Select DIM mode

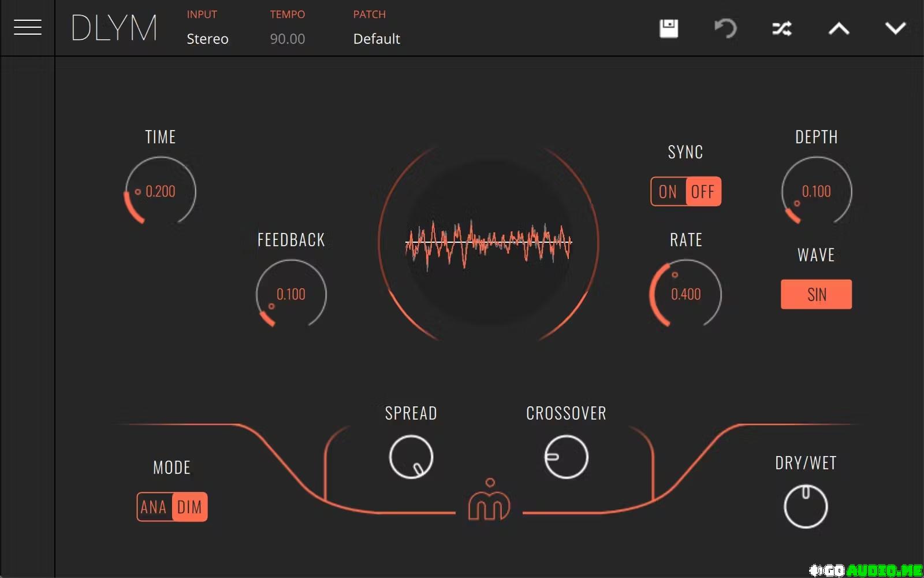click(x=189, y=507)
